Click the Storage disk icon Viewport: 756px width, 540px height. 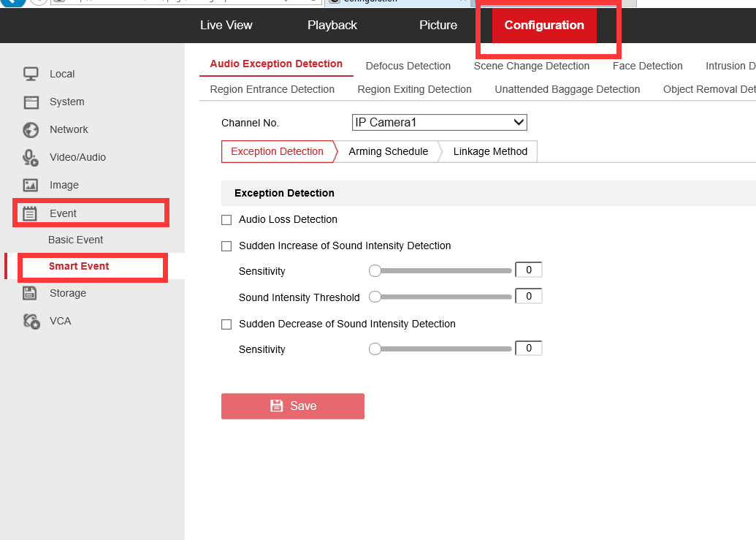[30, 293]
